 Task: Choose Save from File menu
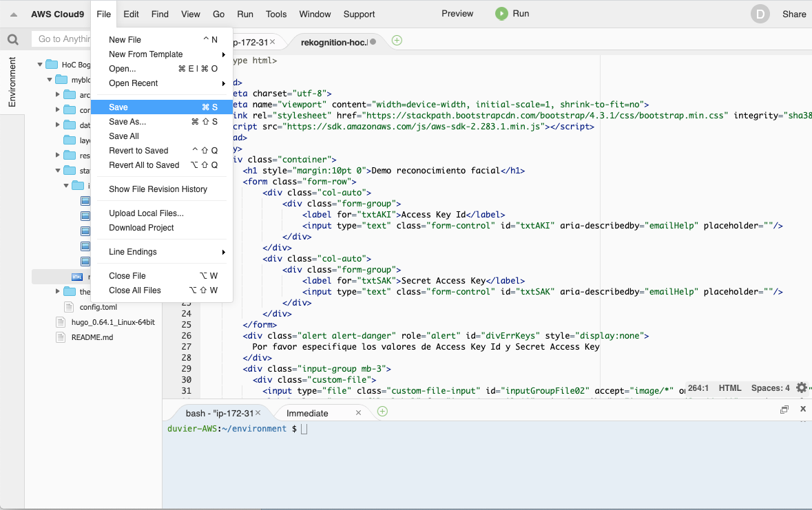(x=162, y=107)
